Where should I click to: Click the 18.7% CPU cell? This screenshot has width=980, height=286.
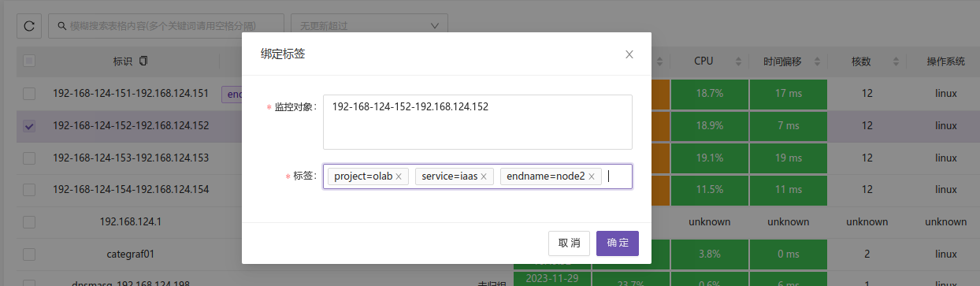click(x=709, y=94)
